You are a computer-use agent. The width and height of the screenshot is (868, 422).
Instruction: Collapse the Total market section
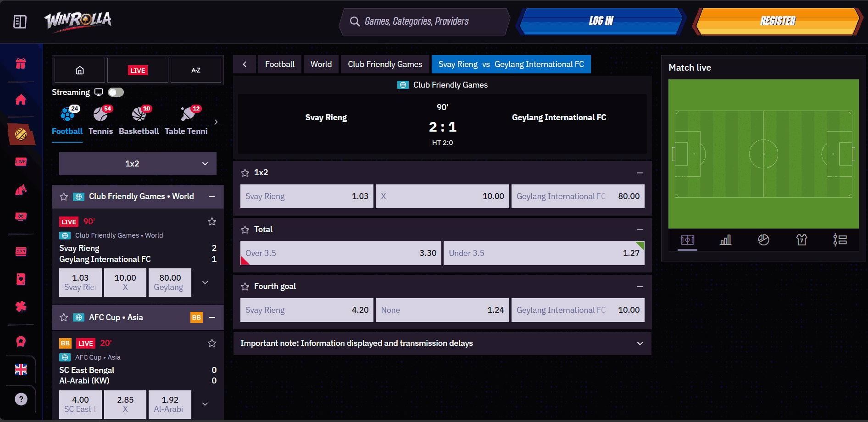click(640, 230)
